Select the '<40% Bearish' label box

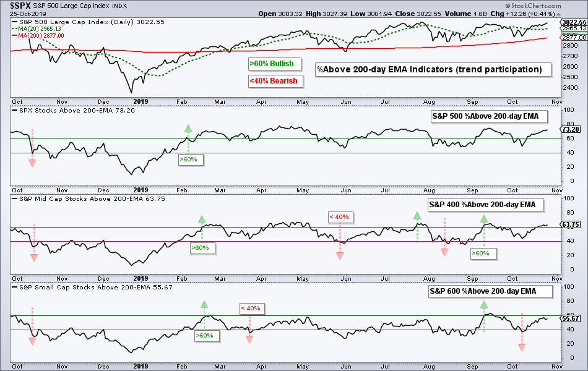275,81
